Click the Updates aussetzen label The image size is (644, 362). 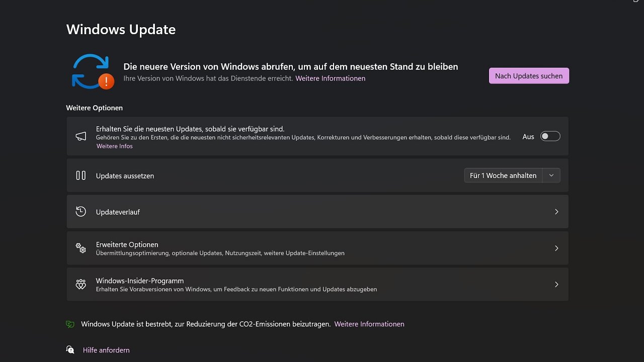[125, 176]
